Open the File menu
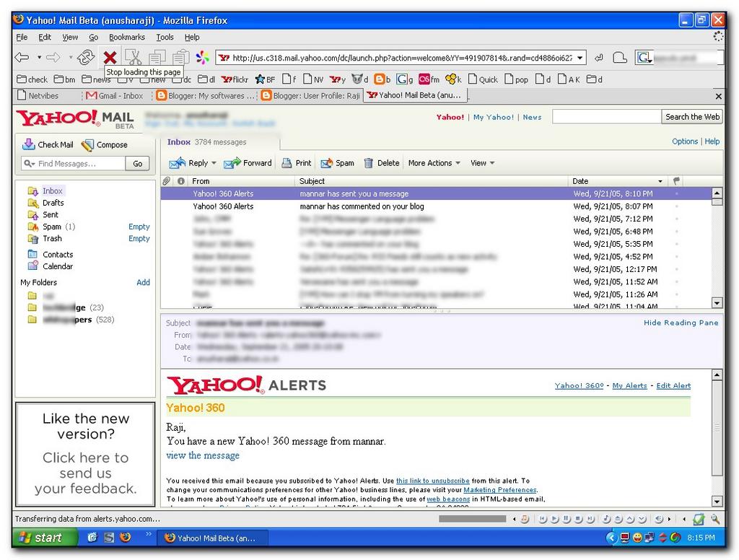The height and width of the screenshot is (560, 739). coord(22,38)
